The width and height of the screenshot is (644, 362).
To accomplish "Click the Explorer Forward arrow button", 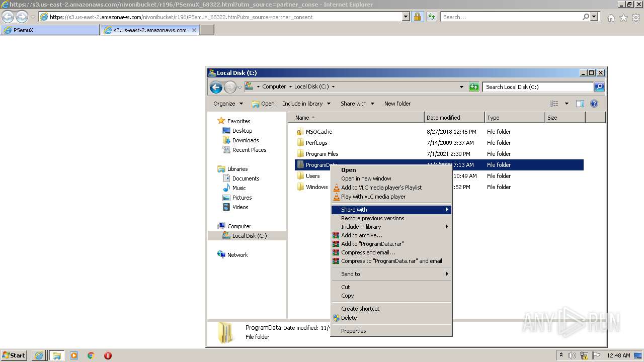I will 230,87.
